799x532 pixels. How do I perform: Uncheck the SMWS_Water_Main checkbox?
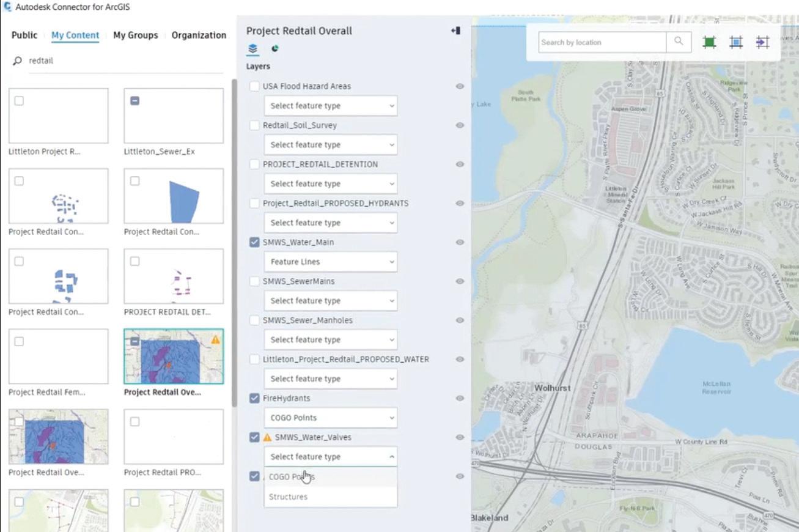[254, 242]
